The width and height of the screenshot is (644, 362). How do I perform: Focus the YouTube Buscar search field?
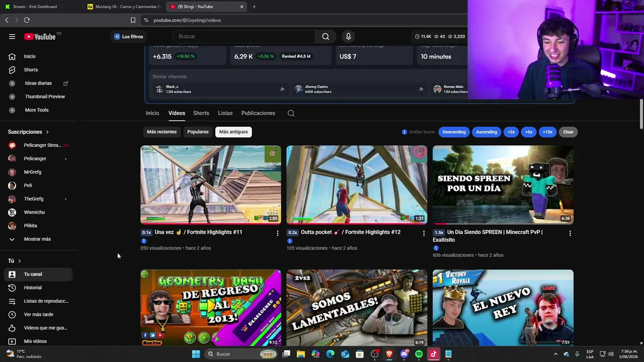[x=244, y=36]
